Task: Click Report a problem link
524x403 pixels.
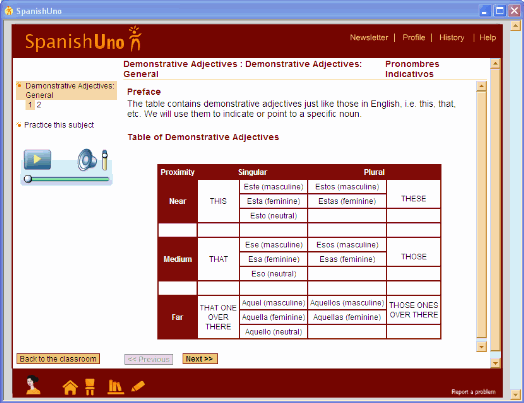Action: click(473, 392)
